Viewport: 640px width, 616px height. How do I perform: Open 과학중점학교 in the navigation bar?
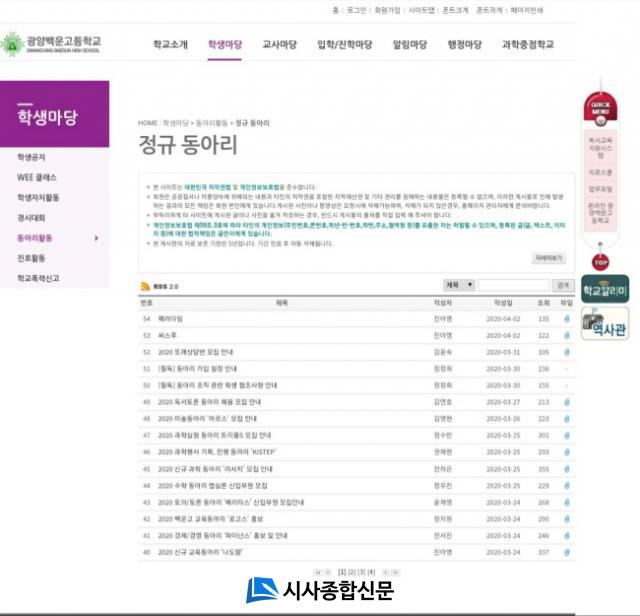click(x=528, y=45)
